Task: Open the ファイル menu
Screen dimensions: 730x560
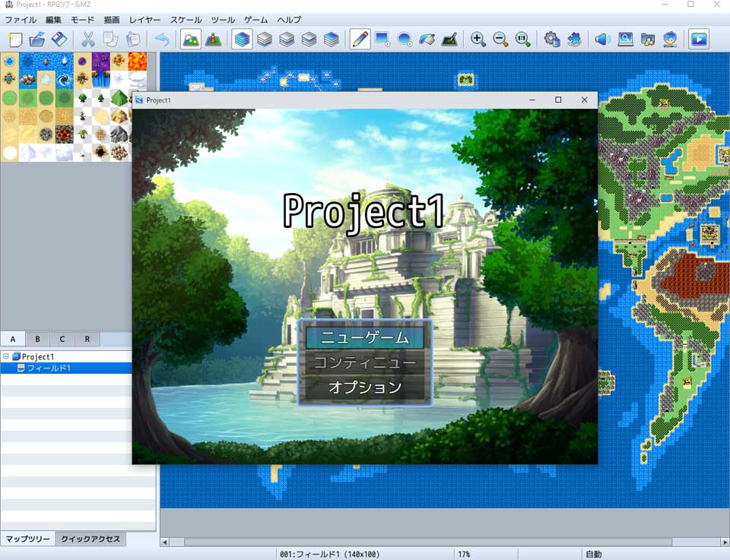Action: pyautogui.click(x=21, y=20)
